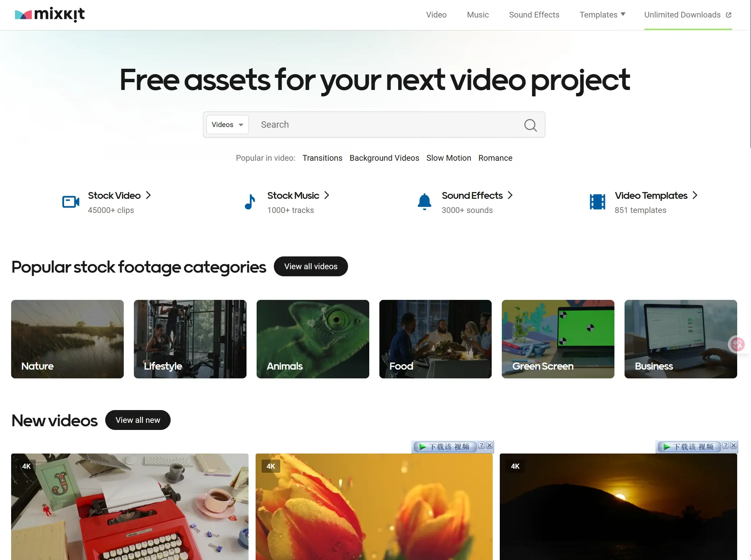751x560 pixels.
Task: Click the View all videos button
Action: point(311,267)
